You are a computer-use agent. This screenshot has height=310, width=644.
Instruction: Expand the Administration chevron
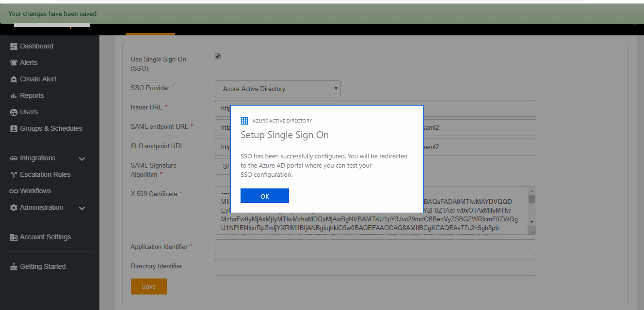pos(82,208)
